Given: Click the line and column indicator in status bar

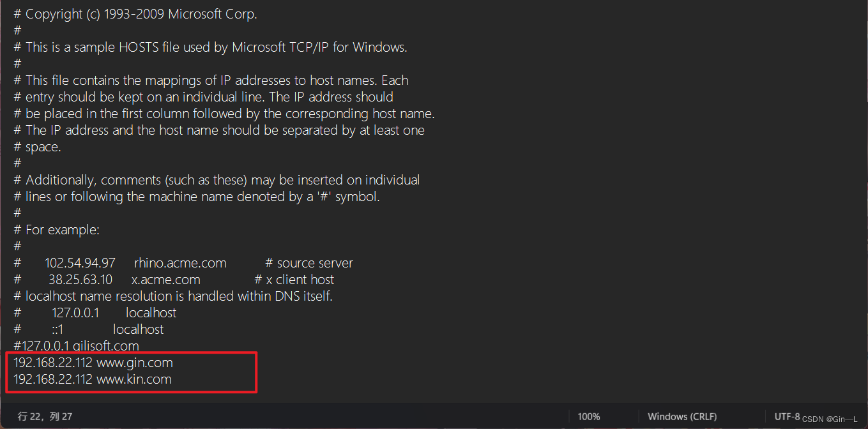Looking at the screenshot, I should coord(45,416).
